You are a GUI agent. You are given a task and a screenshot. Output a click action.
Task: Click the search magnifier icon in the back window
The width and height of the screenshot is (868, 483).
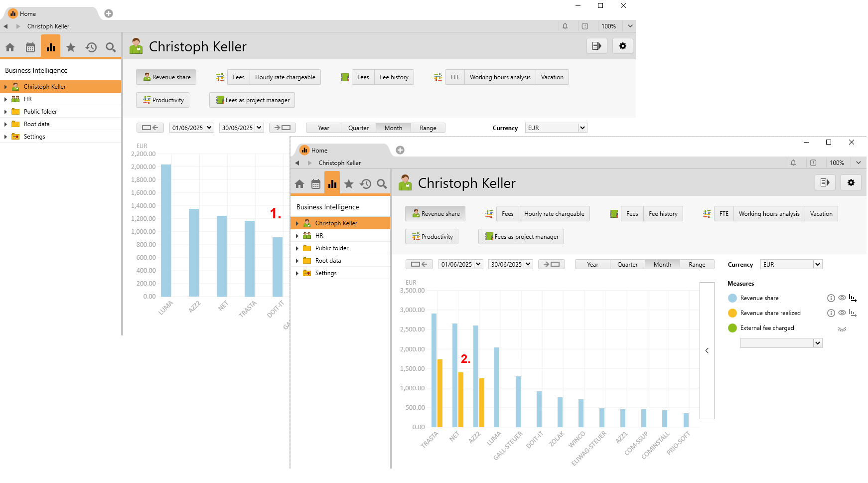click(111, 47)
